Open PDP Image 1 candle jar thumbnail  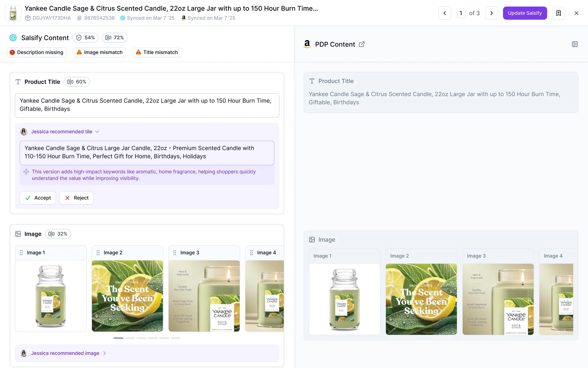pyautogui.click(x=345, y=299)
